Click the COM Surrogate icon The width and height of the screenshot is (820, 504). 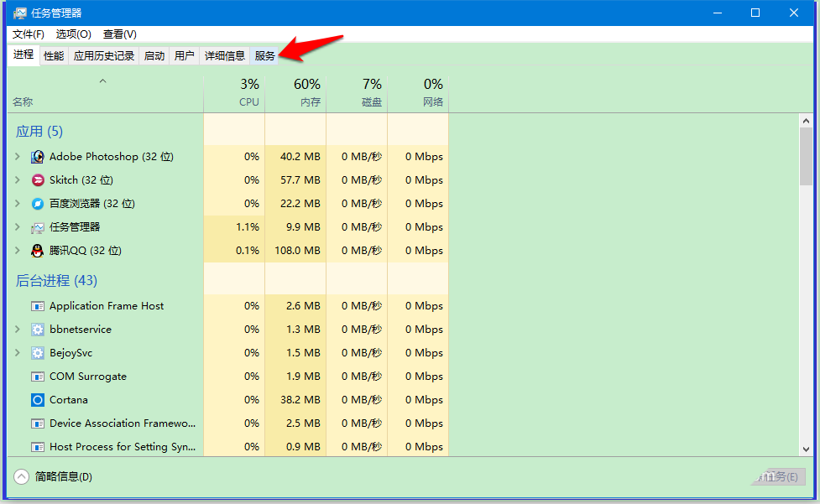click(x=38, y=376)
